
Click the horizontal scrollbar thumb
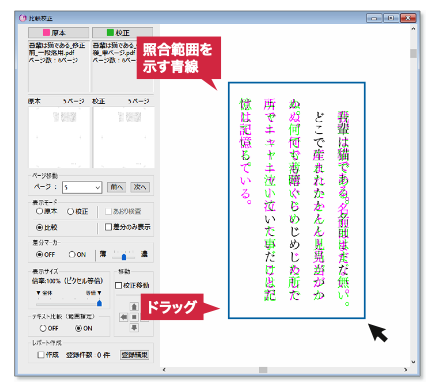click(x=263, y=370)
